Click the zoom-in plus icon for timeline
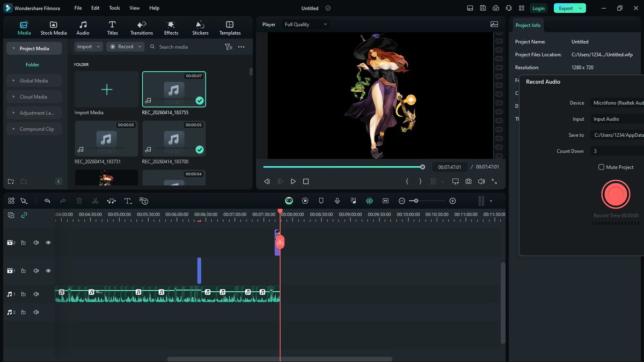The width and height of the screenshot is (644, 362). pyautogui.click(x=452, y=201)
